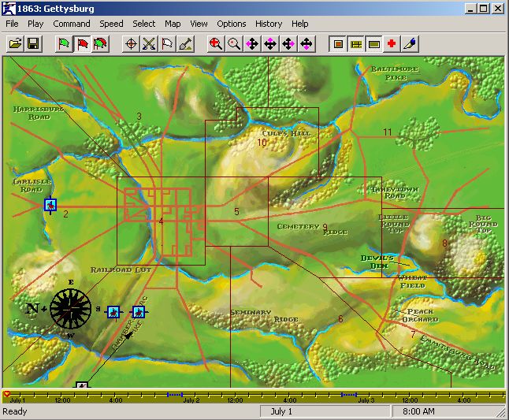Open the Command menu
509x420 pixels.
(72, 24)
